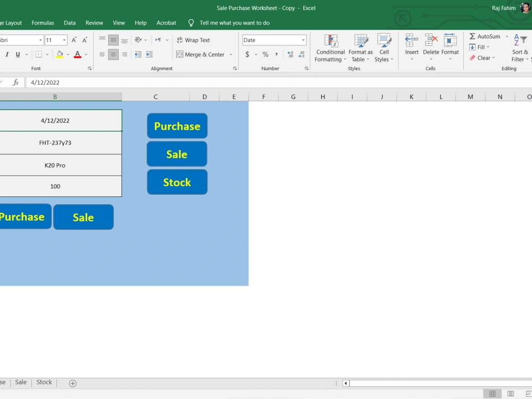Click Increase Indent icon
The height and width of the screenshot is (399, 532).
[x=149, y=54]
